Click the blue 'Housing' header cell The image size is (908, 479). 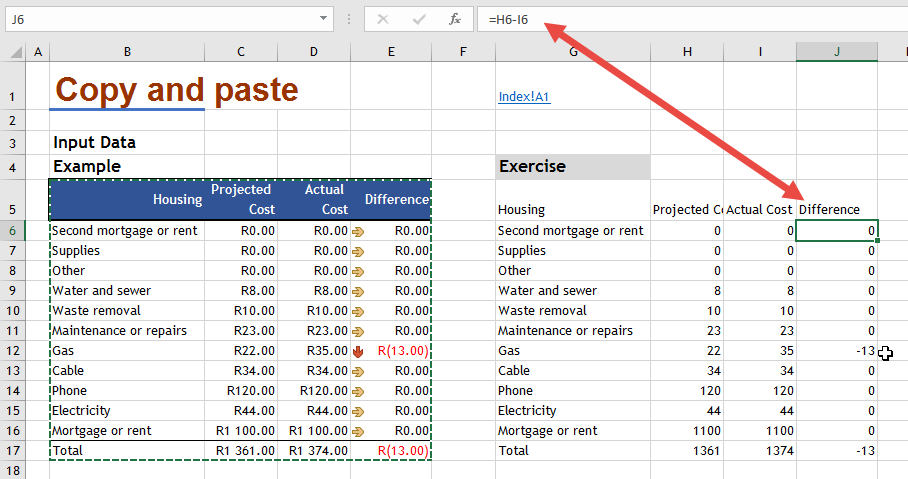point(127,200)
